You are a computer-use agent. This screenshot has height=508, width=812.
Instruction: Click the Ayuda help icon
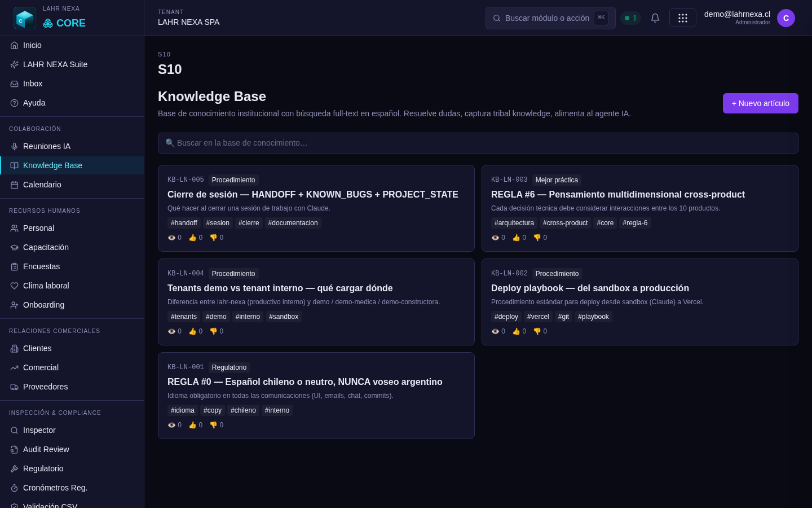(x=14, y=103)
